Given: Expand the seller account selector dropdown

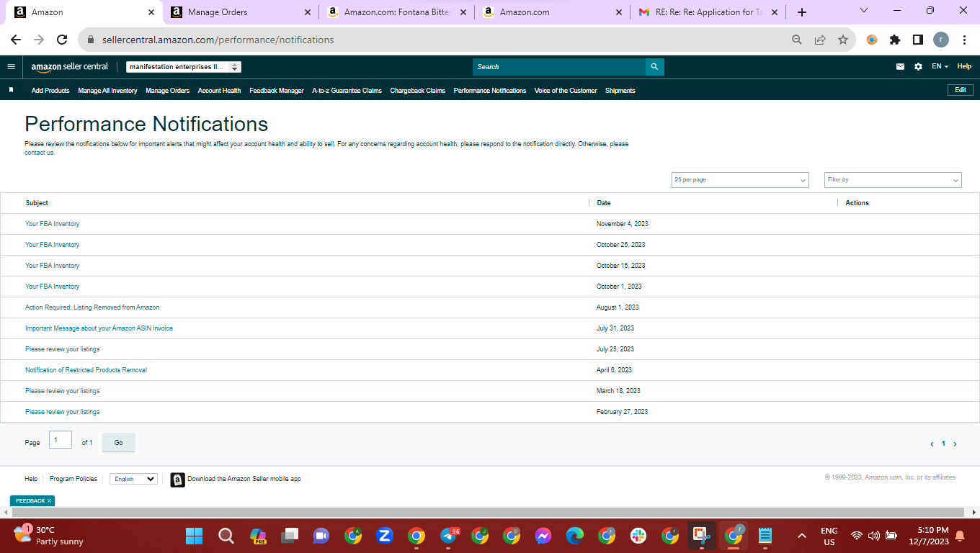Looking at the screenshot, I should [184, 67].
